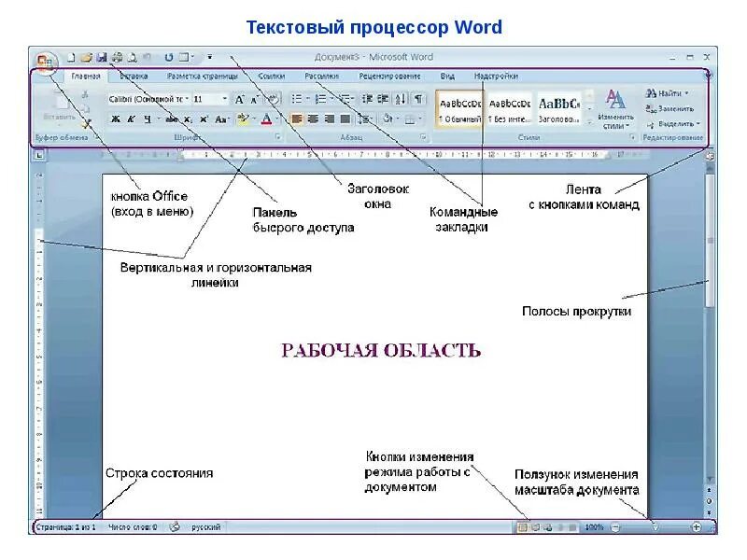
Task: Click the русский language indicator
Action: pos(205,527)
